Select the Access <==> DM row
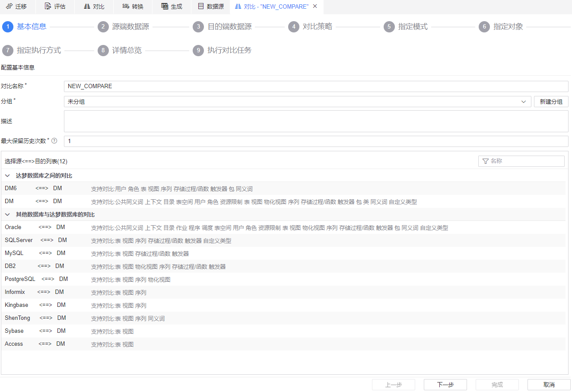 pyautogui.click(x=283, y=344)
